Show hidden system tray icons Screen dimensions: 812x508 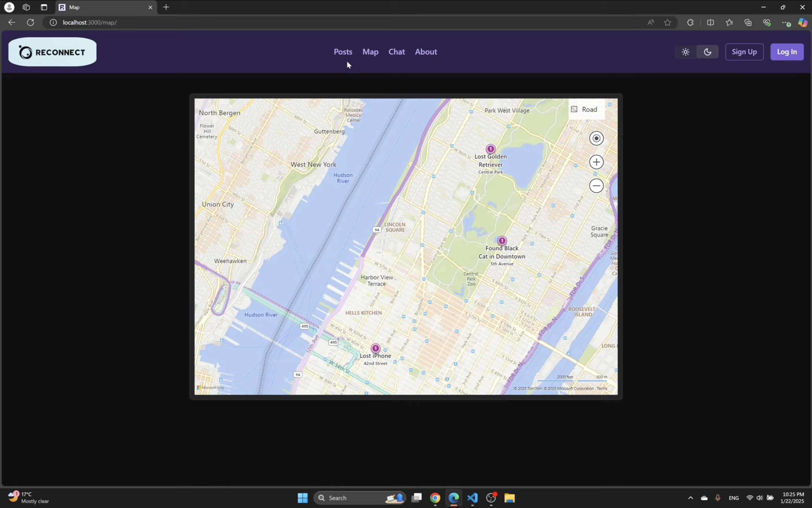[x=690, y=498]
